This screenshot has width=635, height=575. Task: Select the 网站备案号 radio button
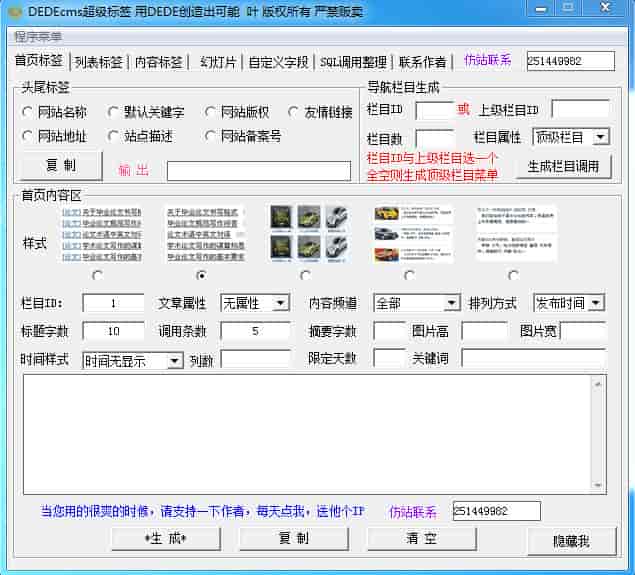210,136
